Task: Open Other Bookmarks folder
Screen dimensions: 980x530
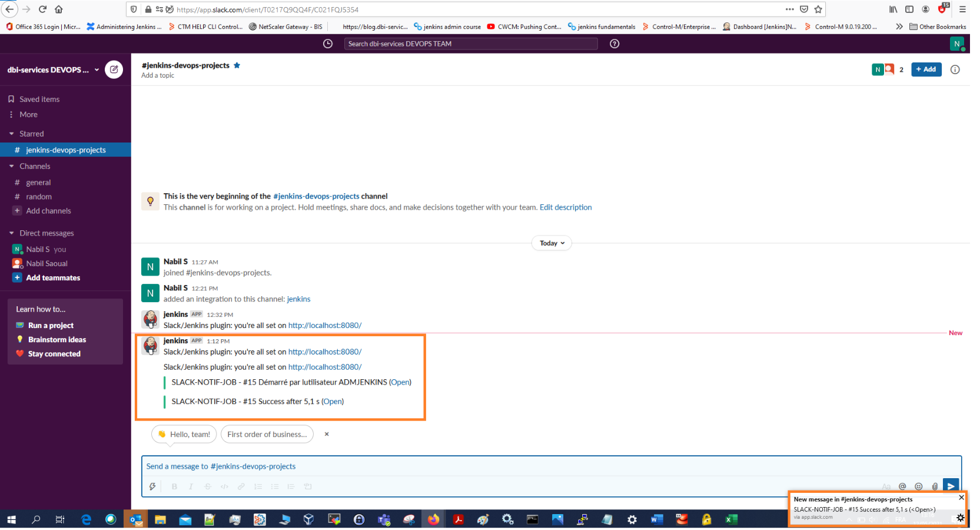Action: pyautogui.click(x=938, y=26)
